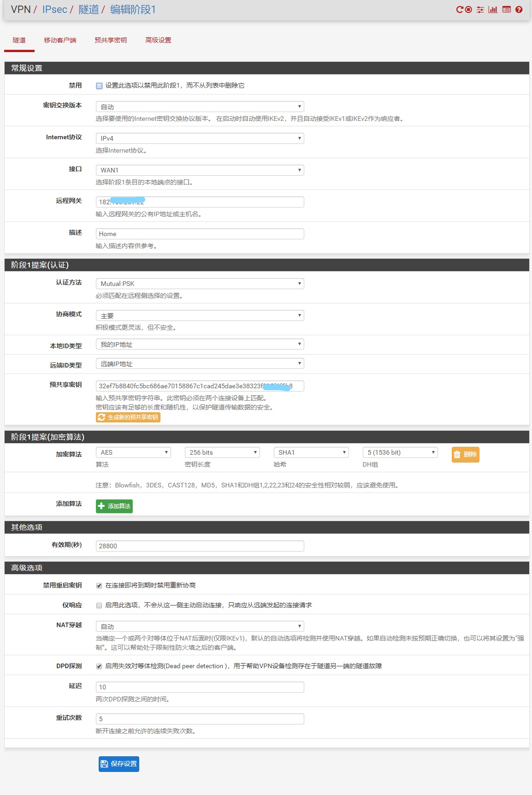This screenshot has width=532, height=795.
Task: Click generate new pre-shared key button
Action: [x=128, y=417]
